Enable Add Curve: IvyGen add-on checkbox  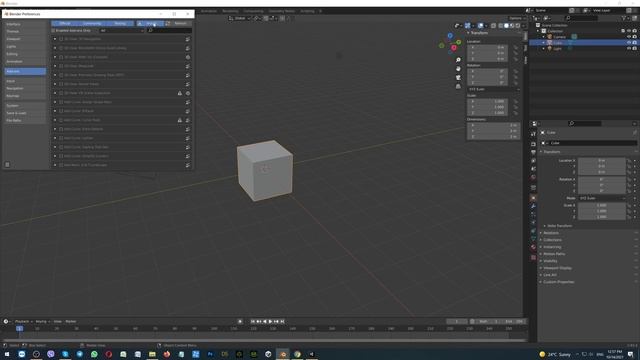(61, 138)
